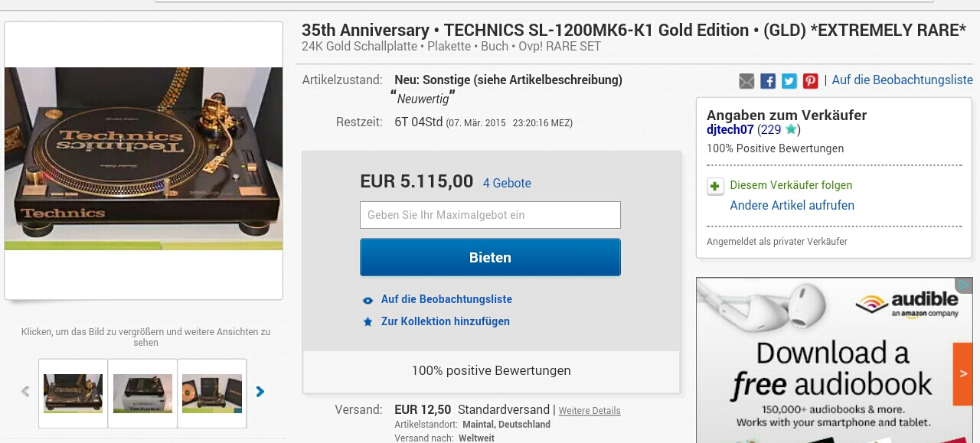Select the third thumbnail with gold record
980x443 pixels.
[x=212, y=393]
